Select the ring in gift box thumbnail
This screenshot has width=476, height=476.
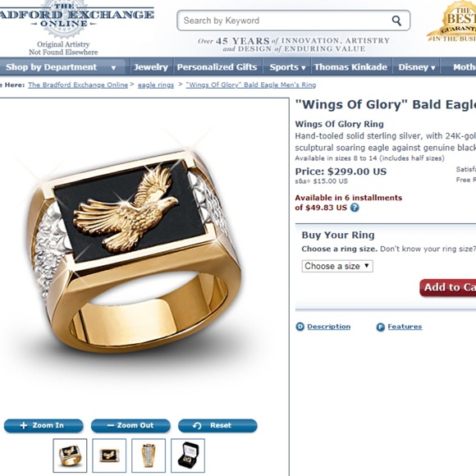(188, 455)
